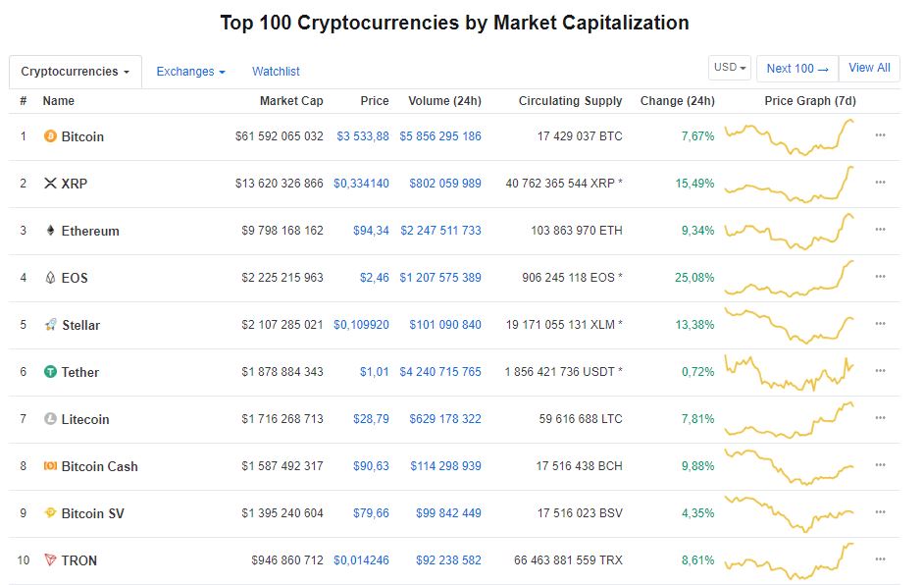924x585 pixels.
Task: Open the Cryptocurrencies dropdown tab
Action: [76, 72]
